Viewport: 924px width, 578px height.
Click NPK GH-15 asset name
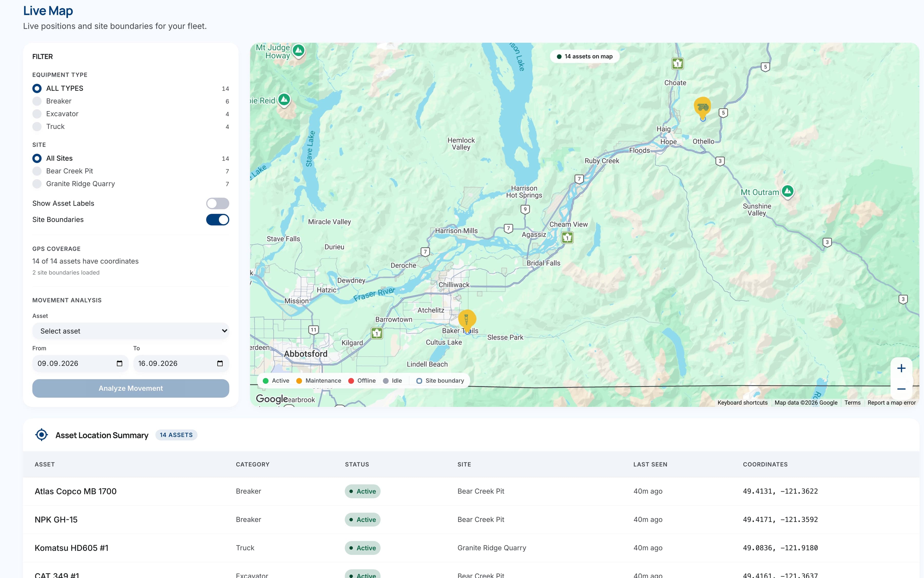(56, 519)
